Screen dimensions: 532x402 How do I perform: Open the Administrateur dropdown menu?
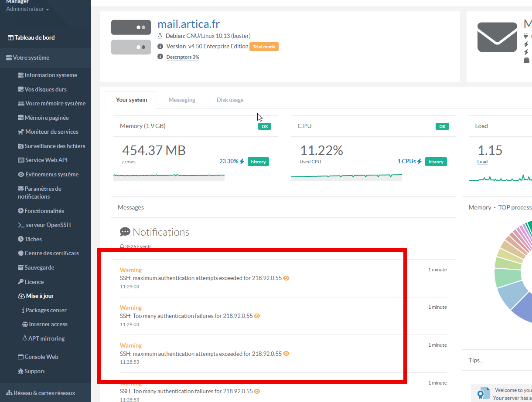point(27,9)
